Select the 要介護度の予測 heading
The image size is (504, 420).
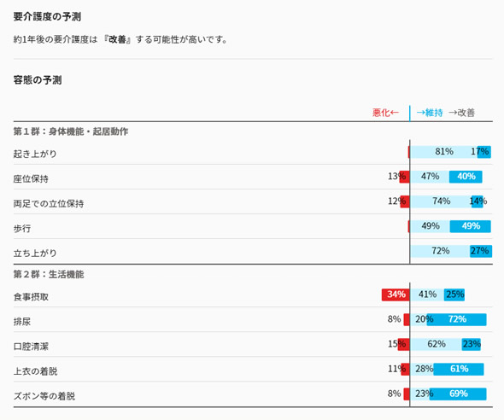coord(47,17)
